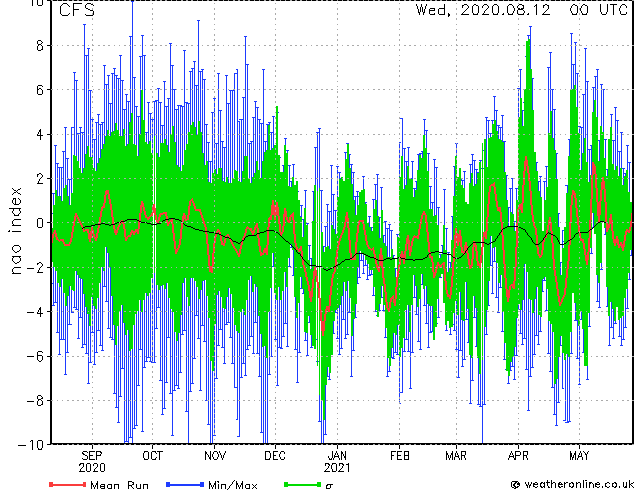Click the MAY month label
Viewport: 634px width, 490px height.
pyautogui.click(x=579, y=456)
